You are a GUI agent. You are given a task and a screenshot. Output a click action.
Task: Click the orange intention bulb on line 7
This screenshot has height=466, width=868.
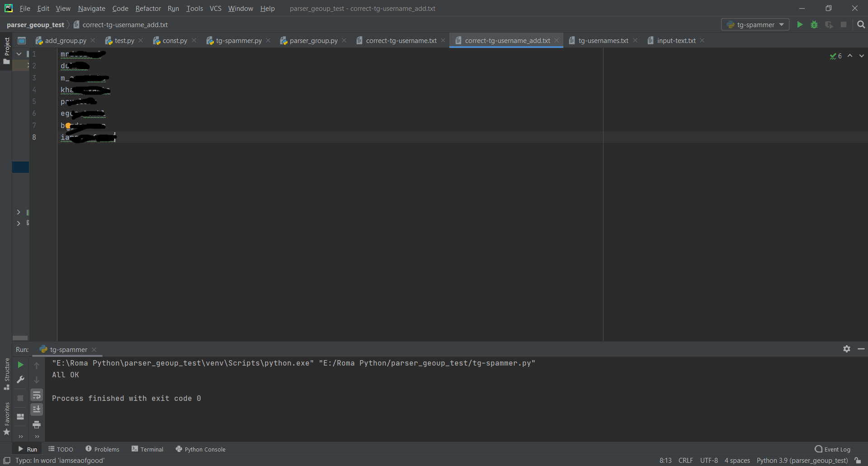(68, 126)
